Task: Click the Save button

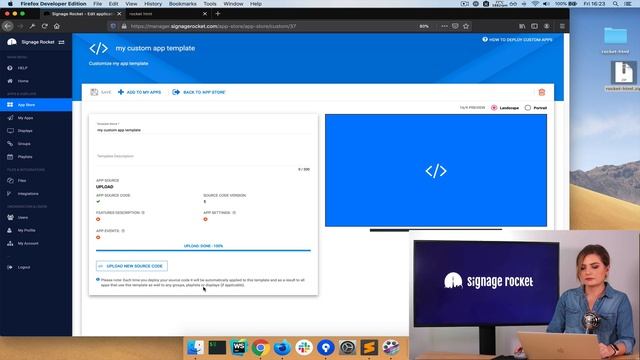Action: [x=101, y=92]
